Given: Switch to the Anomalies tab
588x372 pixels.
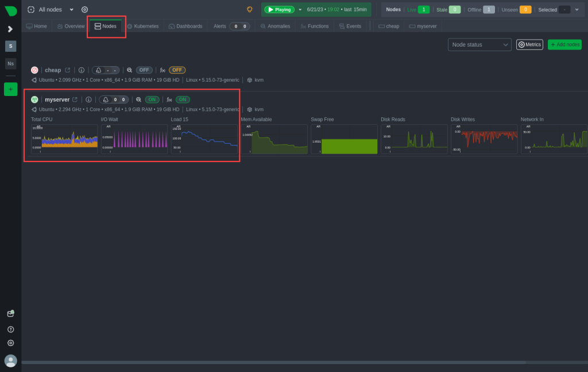Looking at the screenshot, I should click(x=275, y=26).
